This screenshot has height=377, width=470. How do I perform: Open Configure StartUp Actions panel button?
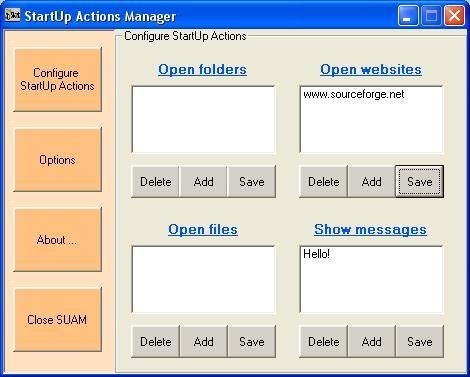(x=58, y=80)
